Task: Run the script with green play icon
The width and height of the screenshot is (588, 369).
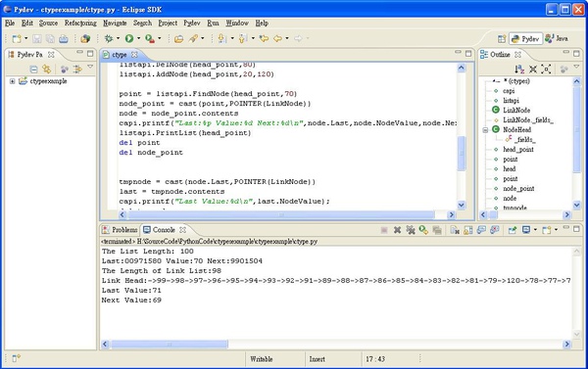Action: tap(129, 38)
